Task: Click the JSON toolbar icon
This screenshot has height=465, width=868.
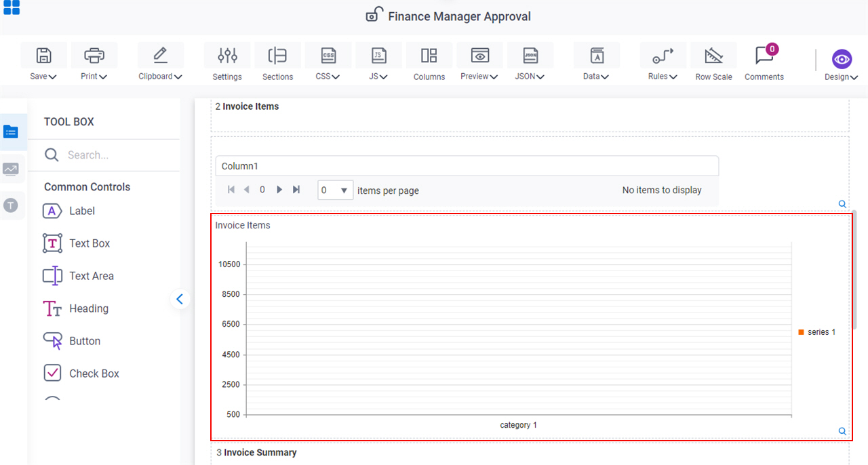Action: [530, 55]
